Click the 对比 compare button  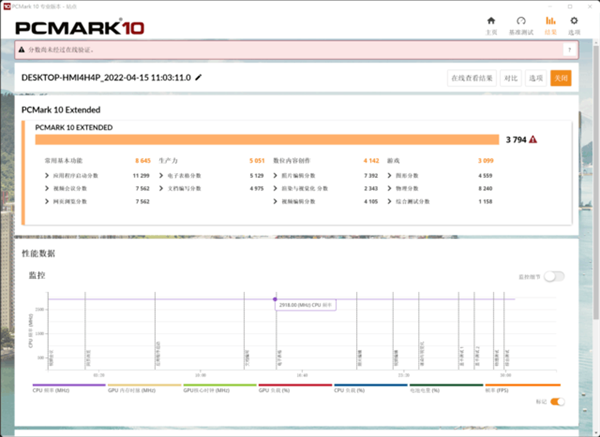[x=511, y=78]
